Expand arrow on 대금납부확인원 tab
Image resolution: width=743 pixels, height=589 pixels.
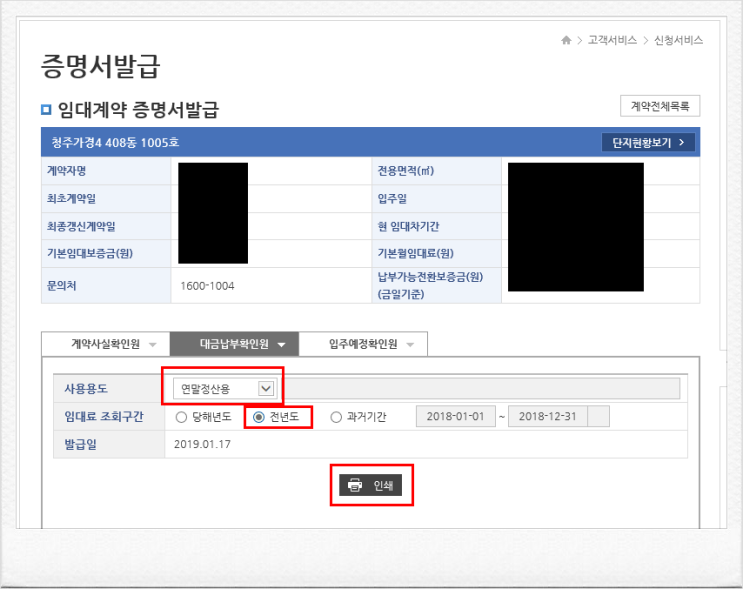pyautogui.click(x=281, y=344)
